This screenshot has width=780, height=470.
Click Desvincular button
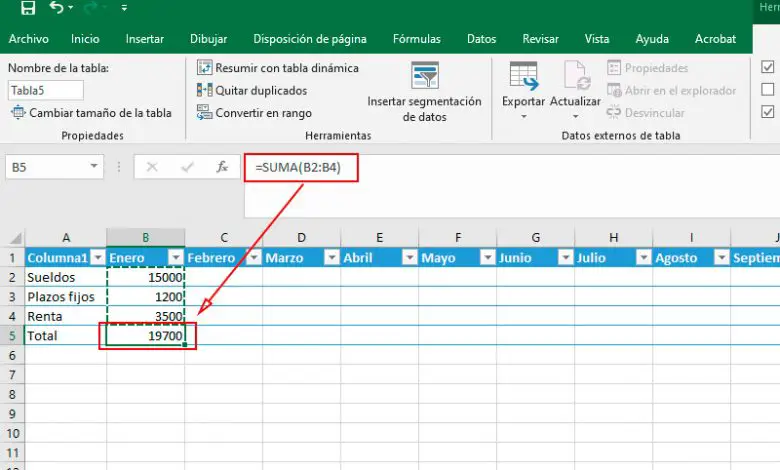646,113
